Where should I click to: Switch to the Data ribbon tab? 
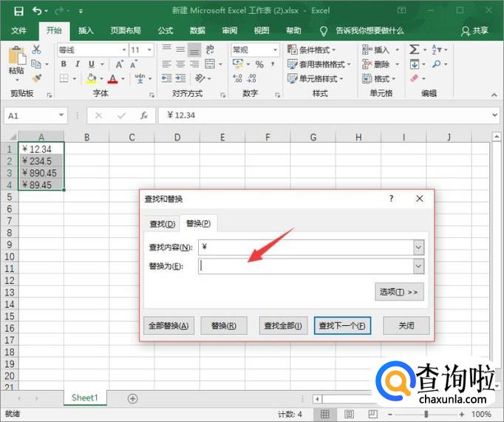tap(197, 30)
